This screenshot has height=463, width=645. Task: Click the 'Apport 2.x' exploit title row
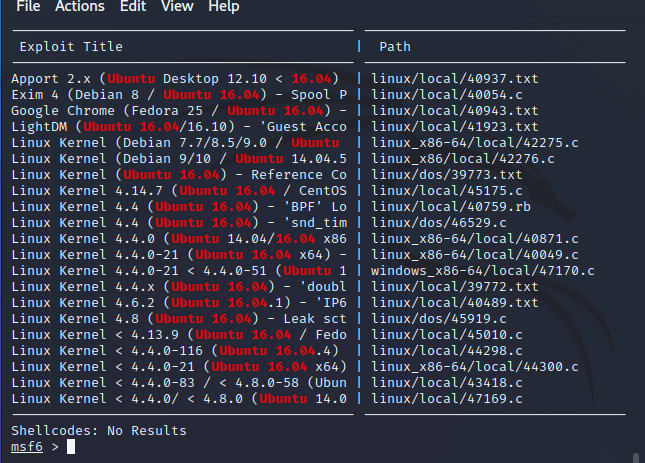click(175, 79)
